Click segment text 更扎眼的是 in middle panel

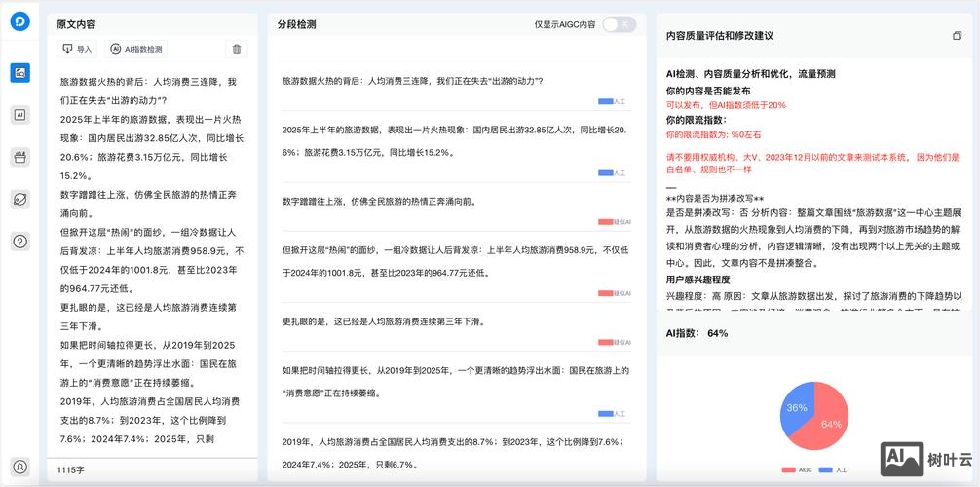tap(384, 322)
